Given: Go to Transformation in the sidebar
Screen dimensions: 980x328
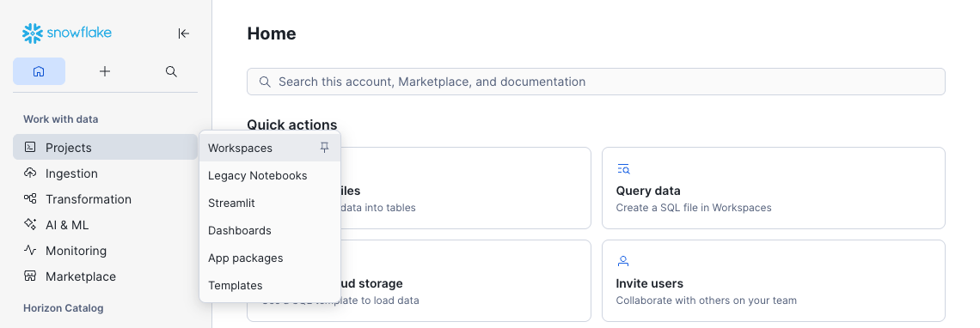Looking at the screenshot, I should [x=105, y=198].
